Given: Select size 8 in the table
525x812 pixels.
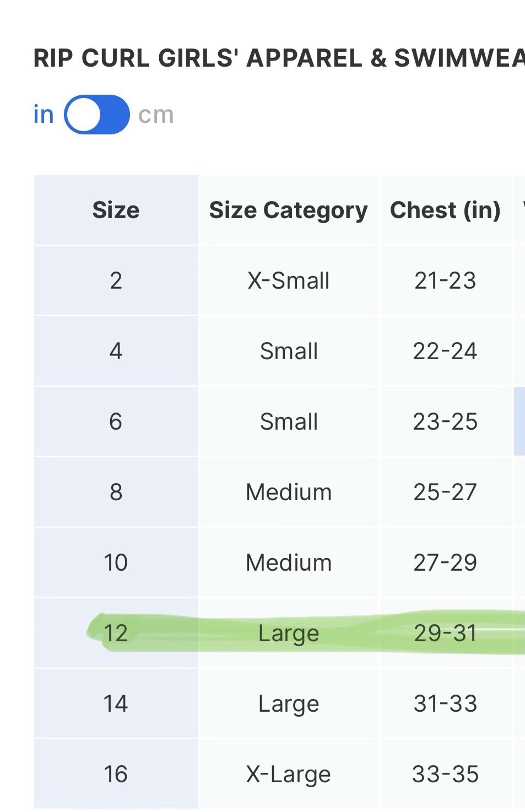Looking at the screenshot, I should [116, 492].
